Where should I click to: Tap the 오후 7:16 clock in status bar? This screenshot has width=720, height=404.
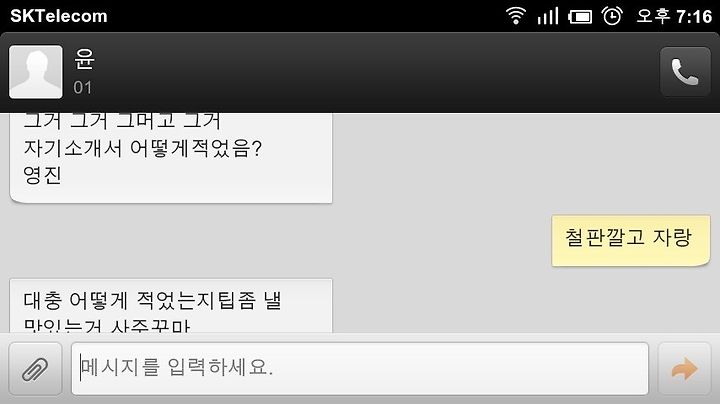tap(674, 17)
